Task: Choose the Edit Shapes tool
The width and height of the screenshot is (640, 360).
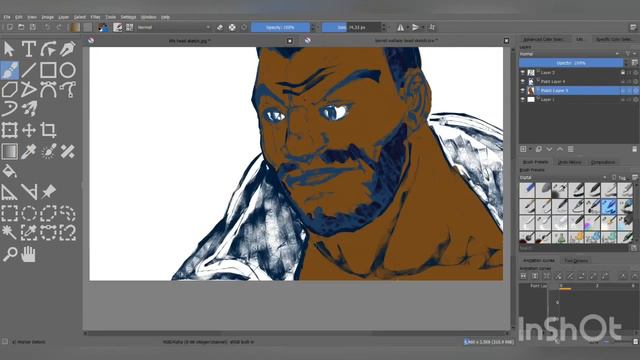Action: [x=48, y=49]
